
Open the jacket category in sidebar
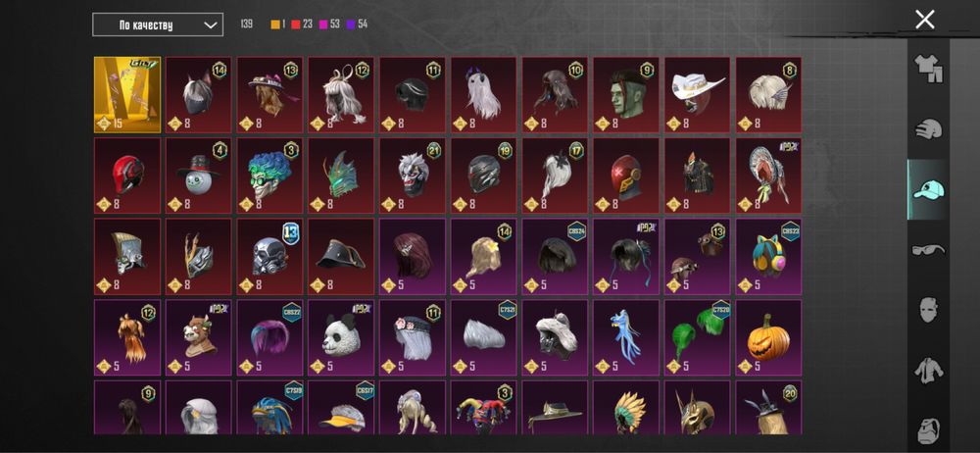(x=928, y=371)
